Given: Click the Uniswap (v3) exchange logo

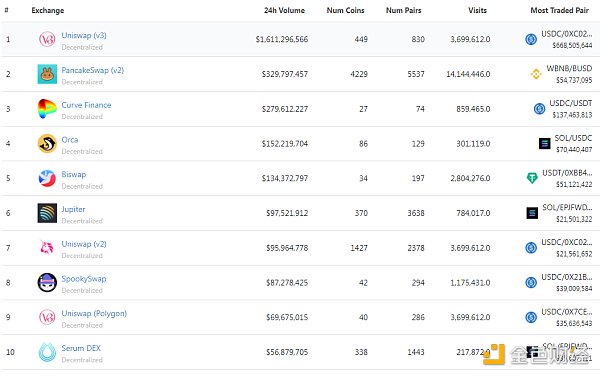Looking at the screenshot, I should coord(47,39).
